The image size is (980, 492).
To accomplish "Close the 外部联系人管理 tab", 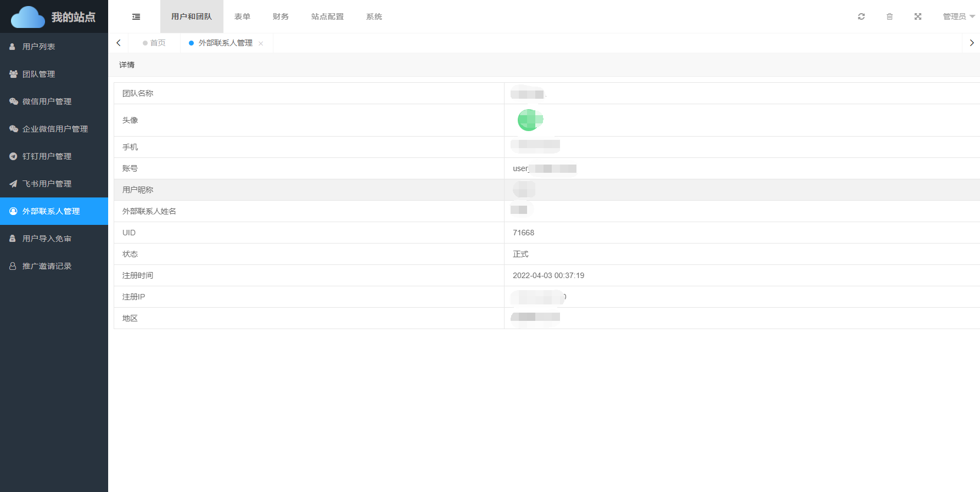I will [261, 43].
